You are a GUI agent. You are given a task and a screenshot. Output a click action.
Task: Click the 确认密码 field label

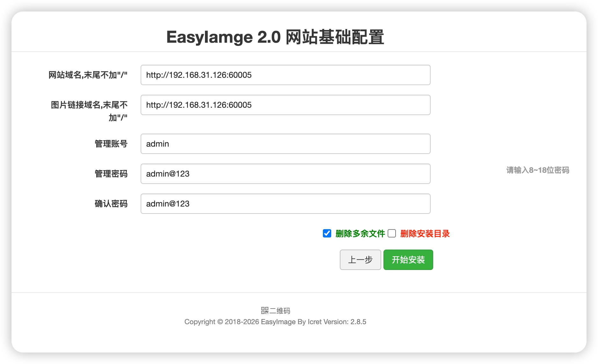click(111, 204)
